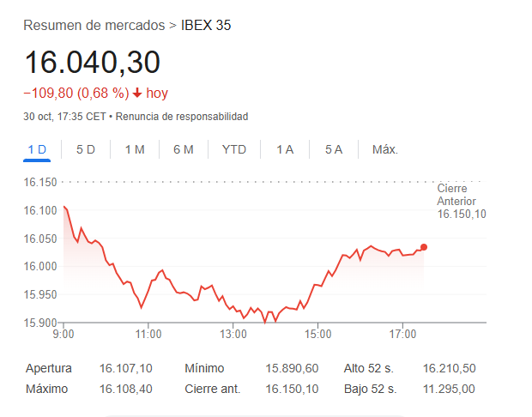This screenshot has height=417, width=532.
Task: Click the 11:00 mark on time axis
Action: coord(148,332)
